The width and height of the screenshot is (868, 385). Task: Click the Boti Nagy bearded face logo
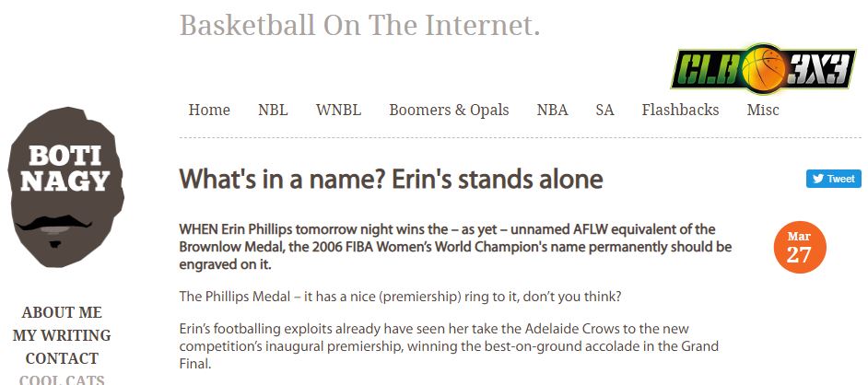[65, 189]
